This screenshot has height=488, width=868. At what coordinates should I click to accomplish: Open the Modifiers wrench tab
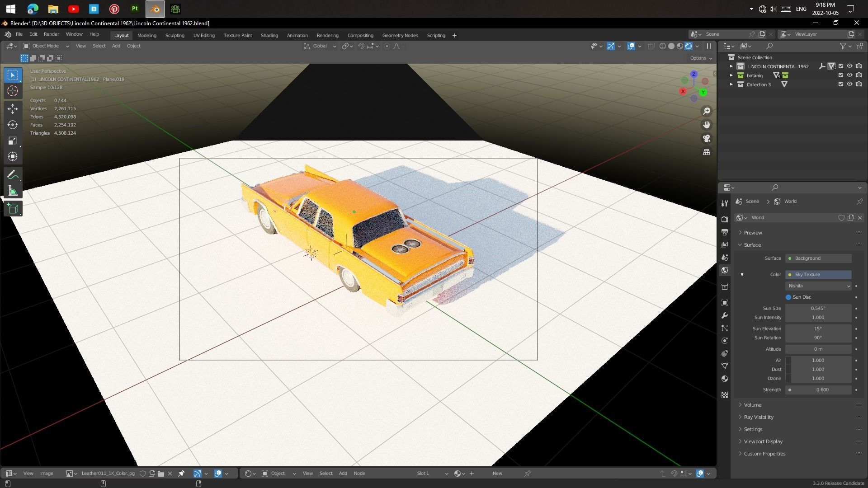725,315
